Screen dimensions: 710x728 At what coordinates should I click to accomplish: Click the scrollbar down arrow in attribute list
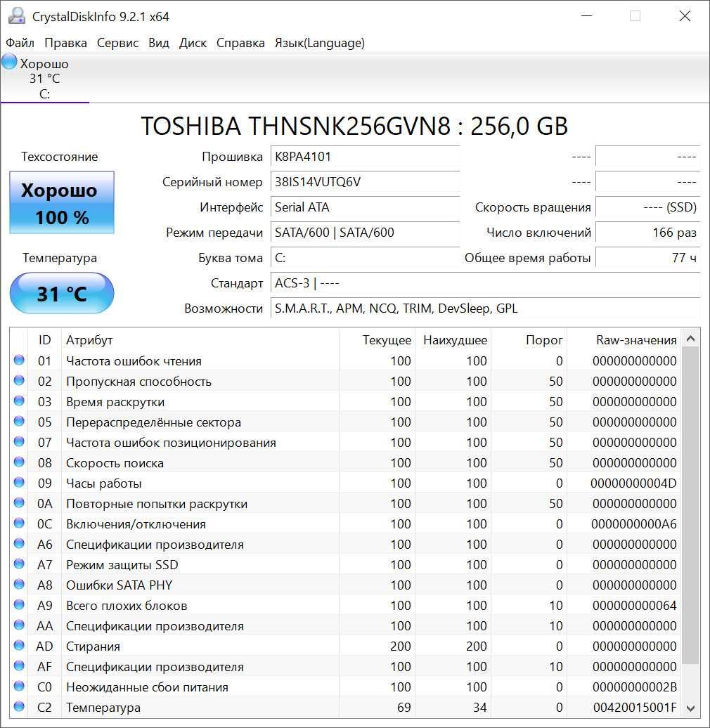(x=690, y=708)
